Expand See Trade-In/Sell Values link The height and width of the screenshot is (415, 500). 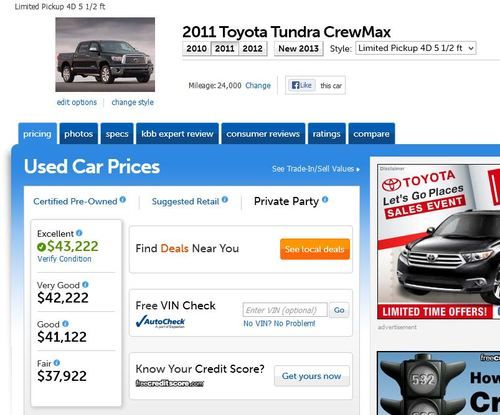316,169
